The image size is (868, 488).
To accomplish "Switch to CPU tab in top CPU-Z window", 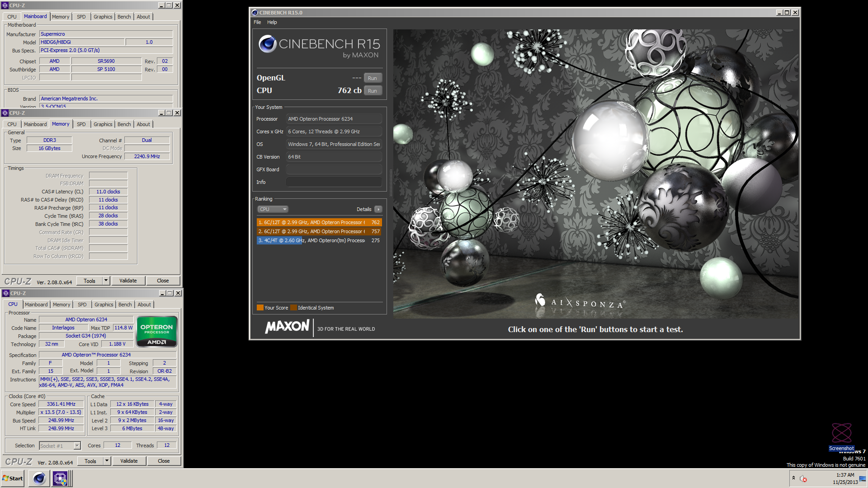I will 12,17.
